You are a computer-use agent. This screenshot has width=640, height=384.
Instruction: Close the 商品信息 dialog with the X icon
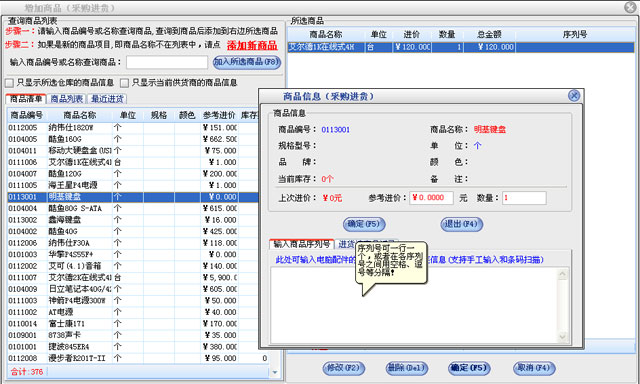click(x=574, y=95)
